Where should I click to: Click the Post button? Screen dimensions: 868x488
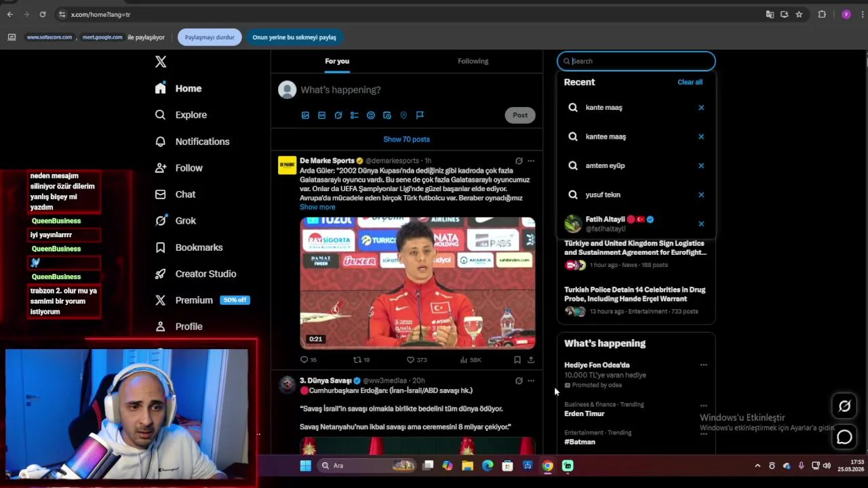coord(520,115)
